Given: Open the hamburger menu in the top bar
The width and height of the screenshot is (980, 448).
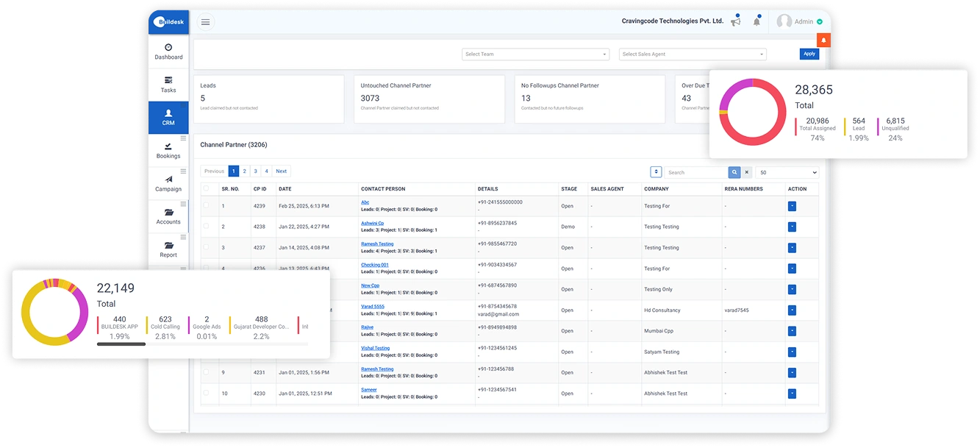Looking at the screenshot, I should 205,22.
